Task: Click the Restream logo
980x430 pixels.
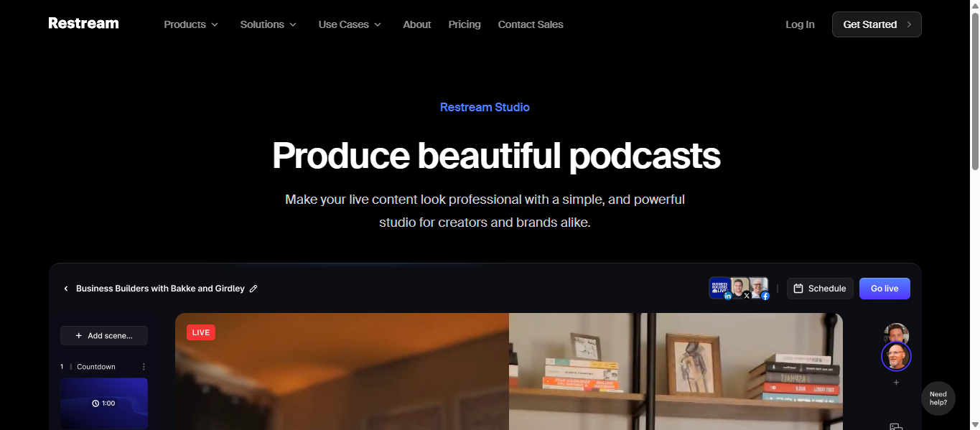Action: (83, 23)
